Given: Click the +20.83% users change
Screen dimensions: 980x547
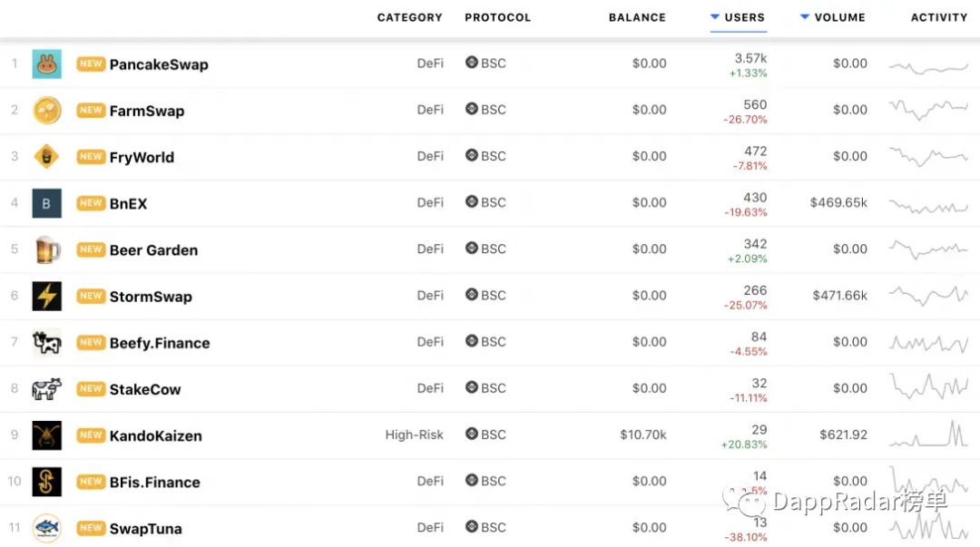Looking at the screenshot, I should point(744,444).
